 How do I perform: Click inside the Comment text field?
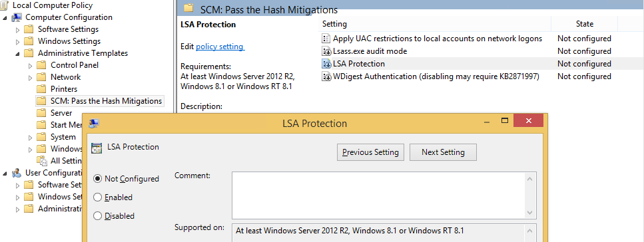[378, 195]
